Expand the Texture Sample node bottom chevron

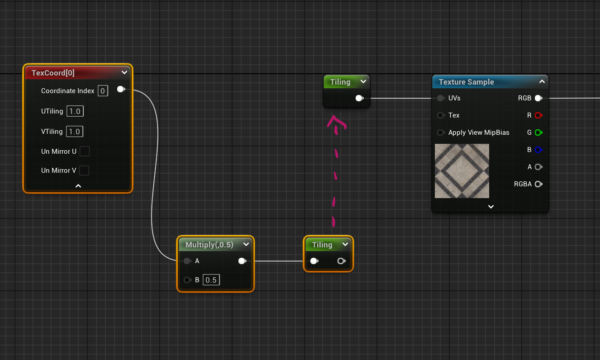491,207
